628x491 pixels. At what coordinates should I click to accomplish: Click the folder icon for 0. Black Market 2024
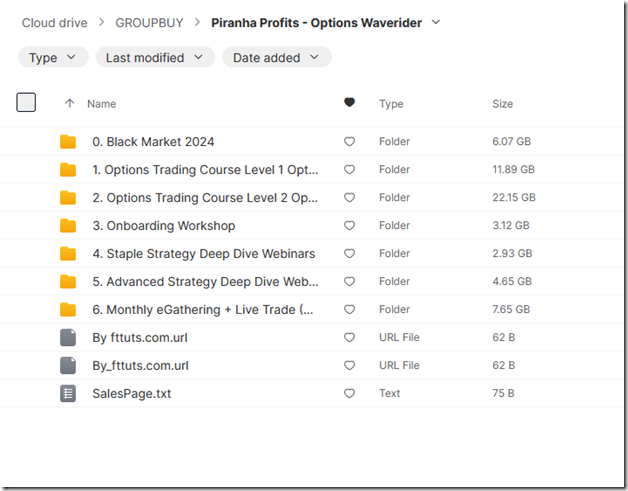click(67, 142)
